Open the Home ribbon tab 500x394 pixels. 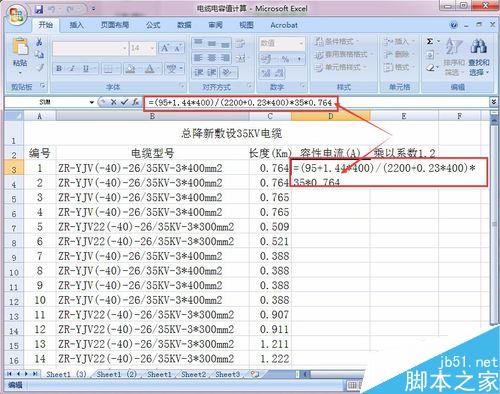pyautogui.click(x=46, y=25)
